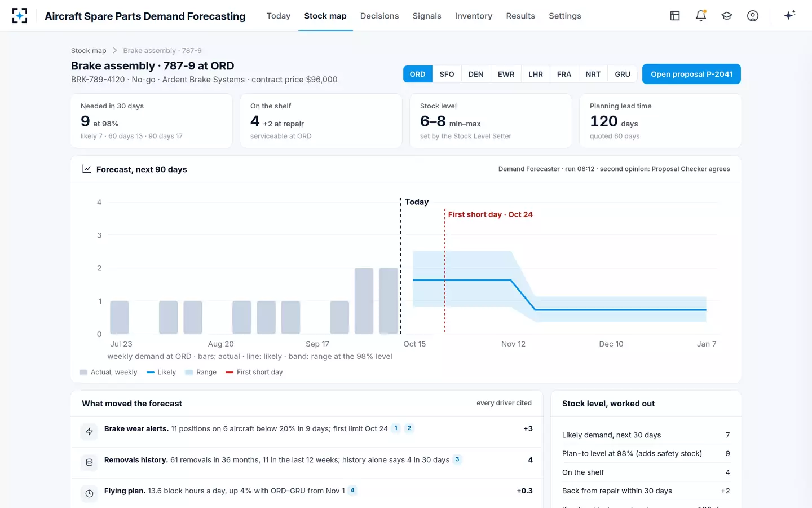The image size is (812, 508).
Task: Open the Inventory tab
Action: (474, 16)
